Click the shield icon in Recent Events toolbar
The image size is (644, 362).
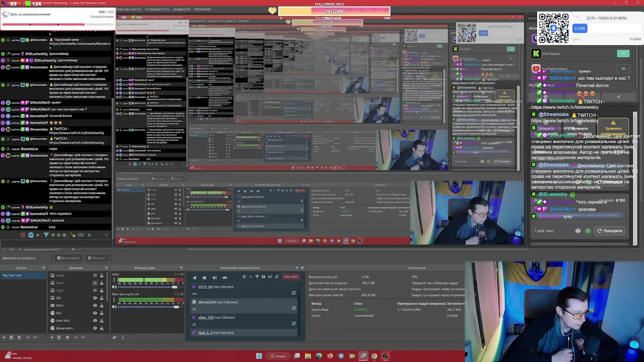click(x=245, y=277)
